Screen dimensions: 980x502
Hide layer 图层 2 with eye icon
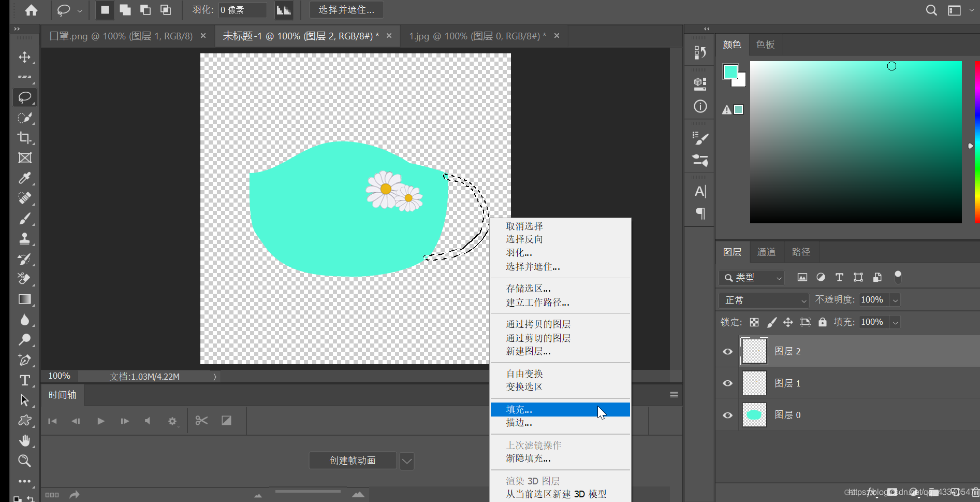(727, 352)
